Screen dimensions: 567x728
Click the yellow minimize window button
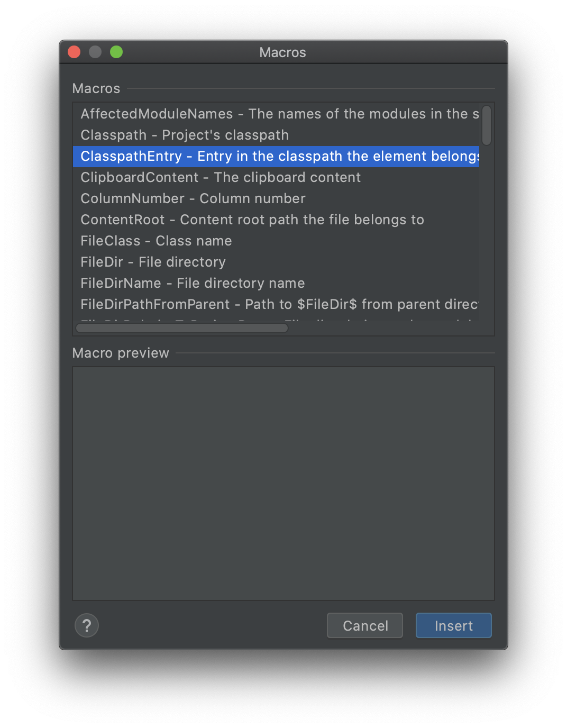click(x=95, y=52)
